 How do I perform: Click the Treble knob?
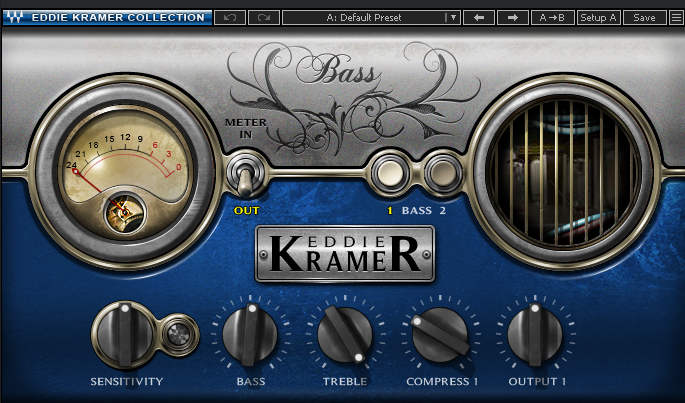coord(345,335)
